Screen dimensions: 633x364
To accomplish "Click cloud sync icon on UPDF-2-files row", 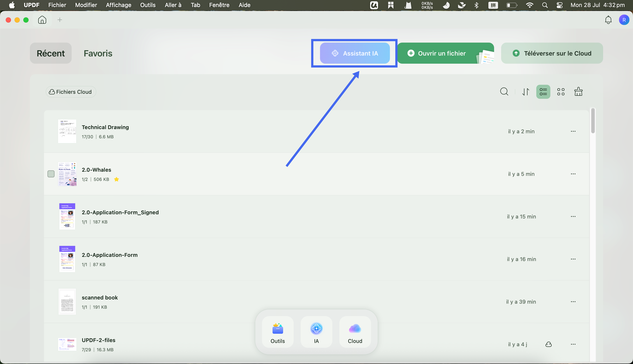I will (x=548, y=344).
